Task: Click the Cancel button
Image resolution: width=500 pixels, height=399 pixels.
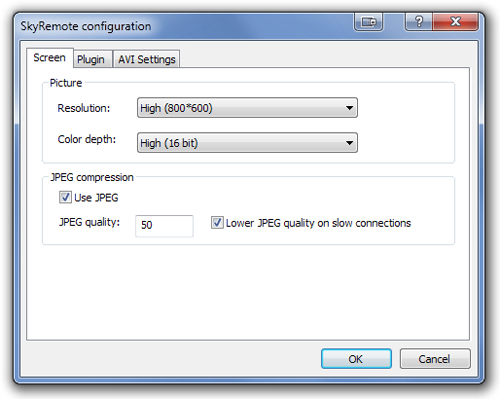Action: (x=435, y=359)
